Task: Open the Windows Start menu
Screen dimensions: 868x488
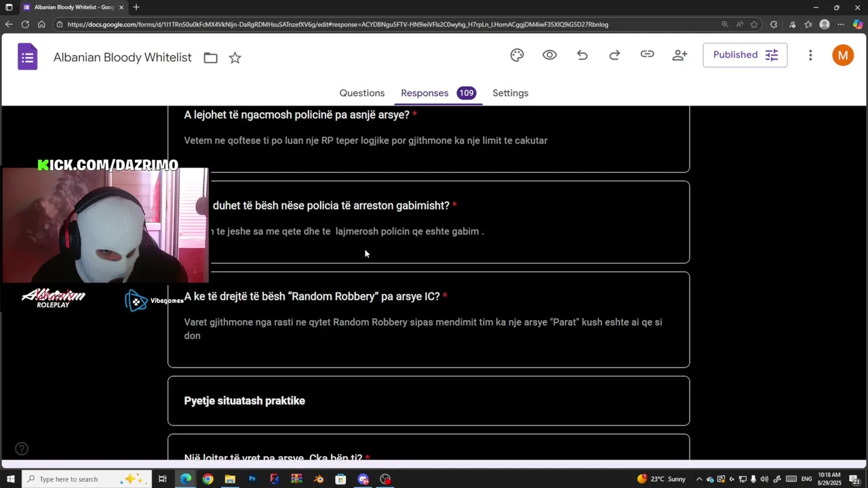Action: click(10, 479)
